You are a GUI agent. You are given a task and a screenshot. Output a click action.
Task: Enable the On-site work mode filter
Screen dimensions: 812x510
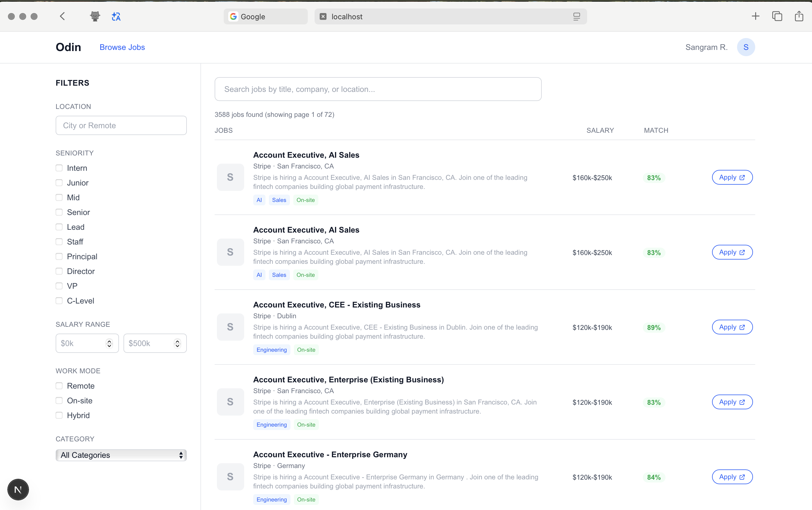click(x=59, y=401)
